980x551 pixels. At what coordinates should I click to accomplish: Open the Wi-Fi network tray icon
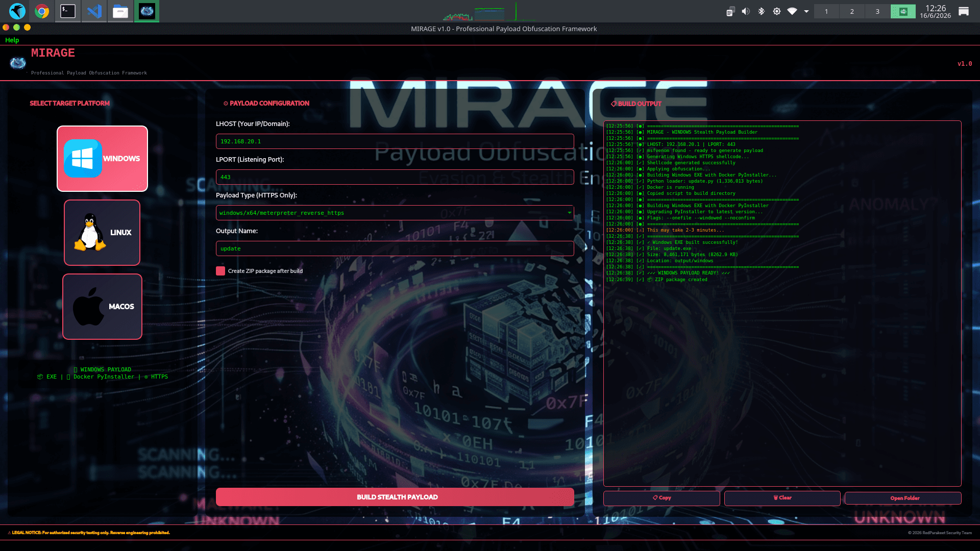[792, 11]
